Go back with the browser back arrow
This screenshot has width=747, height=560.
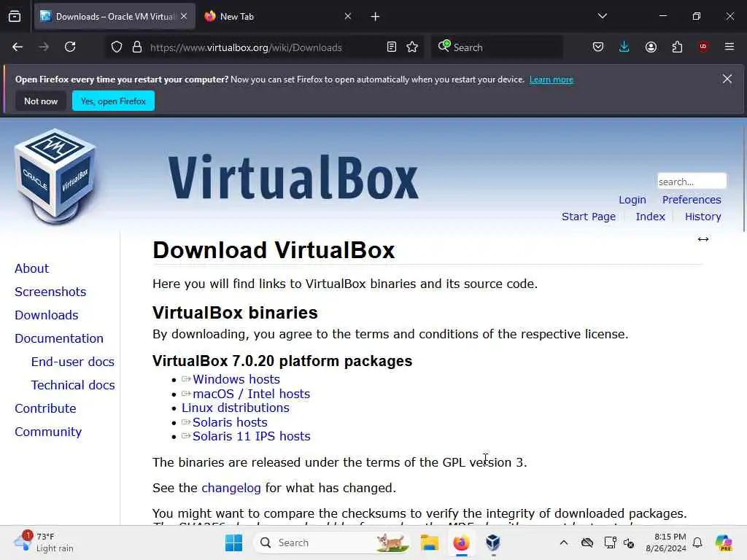[18, 47]
